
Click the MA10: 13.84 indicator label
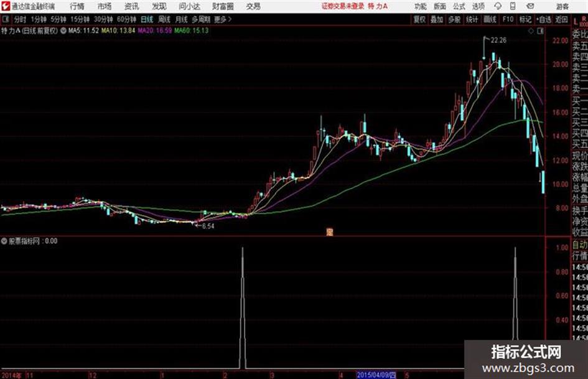(x=118, y=30)
